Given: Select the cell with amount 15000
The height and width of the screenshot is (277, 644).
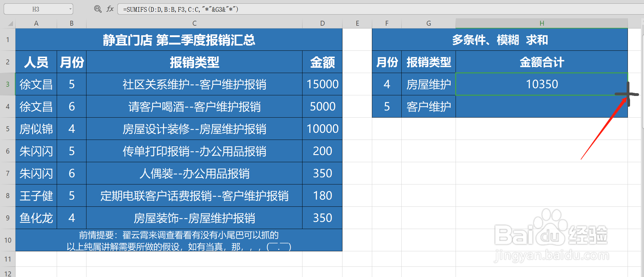Looking at the screenshot, I should pos(322,84).
